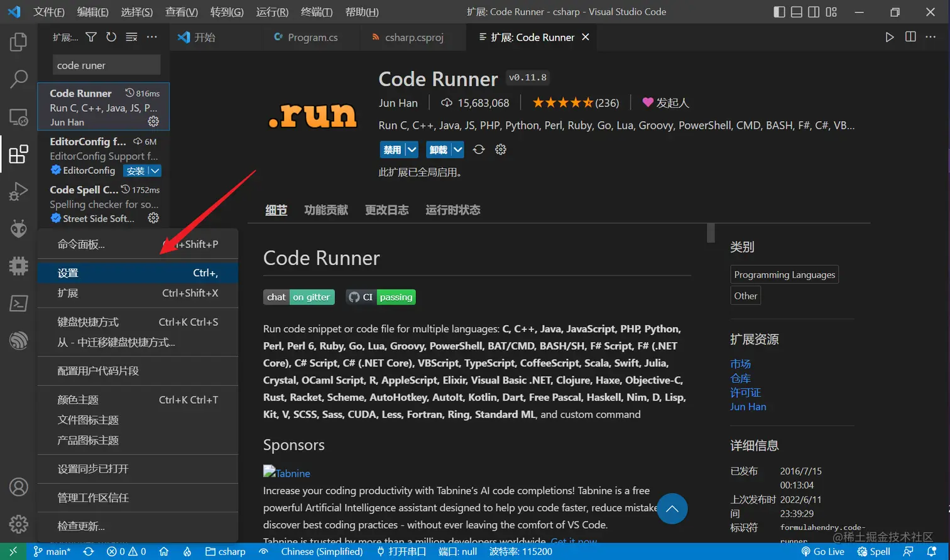Click the Tabnine sponsor link
Viewport: 950px width, 560px height.
pyautogui.click(x=287, y=473)
